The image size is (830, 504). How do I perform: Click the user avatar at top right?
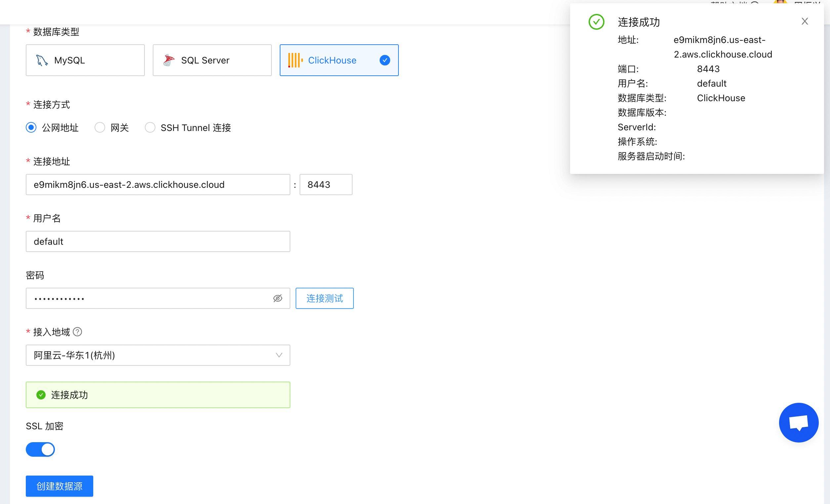point(780,3)
